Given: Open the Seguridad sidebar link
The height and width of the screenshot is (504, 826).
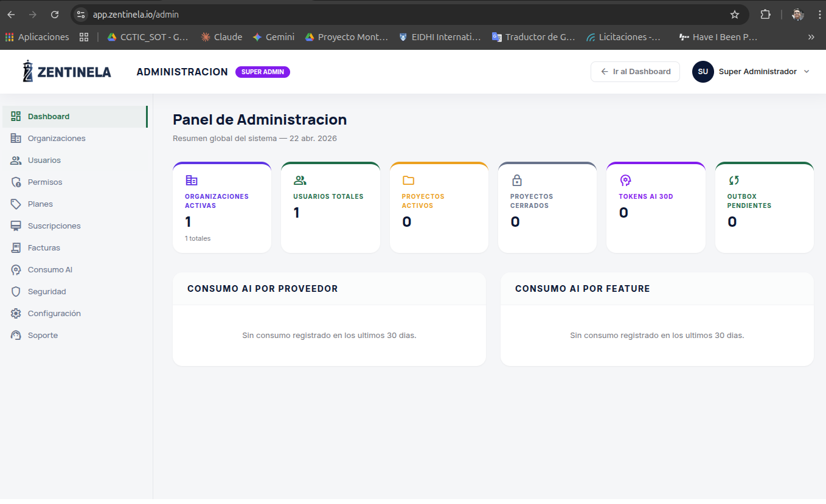Looking at the screenshot, I should pyautogui.click(x=76, y=291).
